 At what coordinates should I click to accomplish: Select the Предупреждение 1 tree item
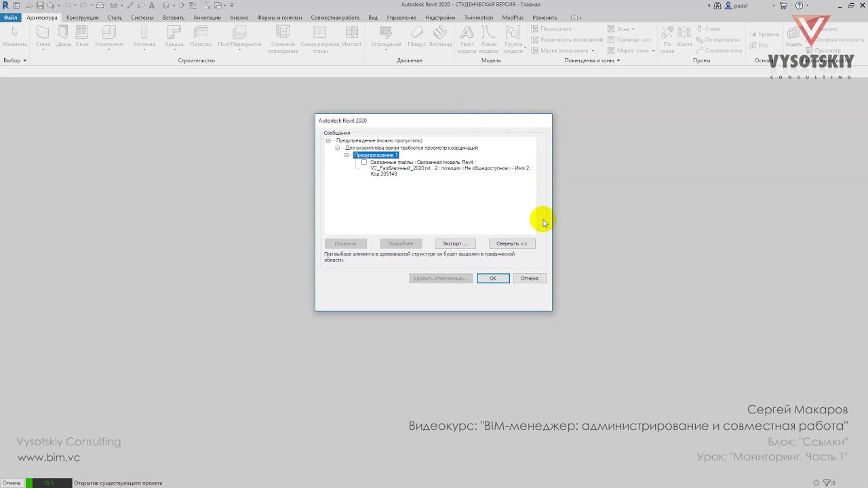(x=376, y=155)
